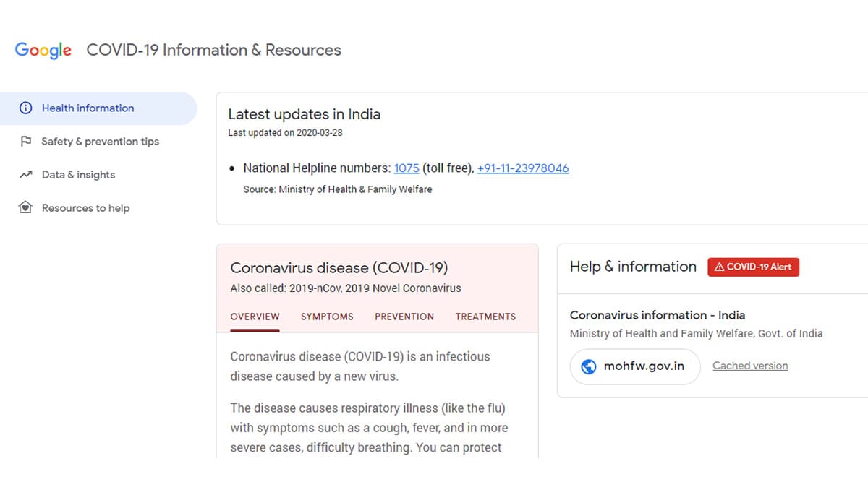Click the red COVID-19 Alert badge
Screen dimensions: 868x482
(x=753, y=267)
